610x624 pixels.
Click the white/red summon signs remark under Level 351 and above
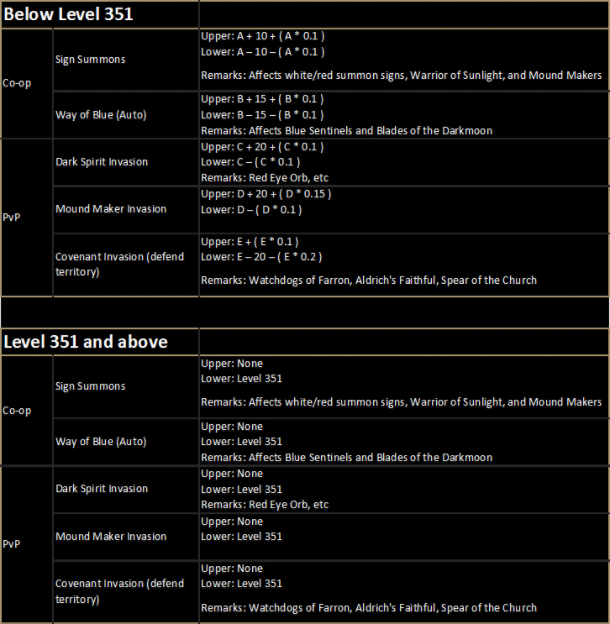[401, 402]
